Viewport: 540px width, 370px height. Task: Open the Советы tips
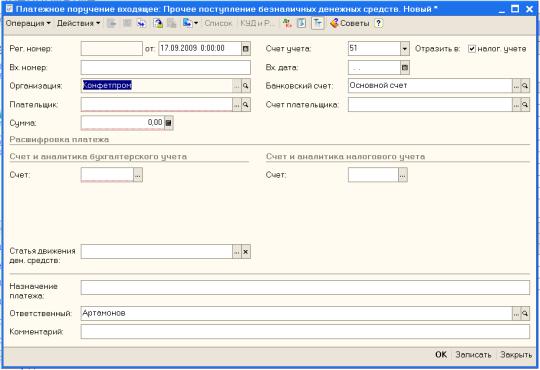(350, 23)
